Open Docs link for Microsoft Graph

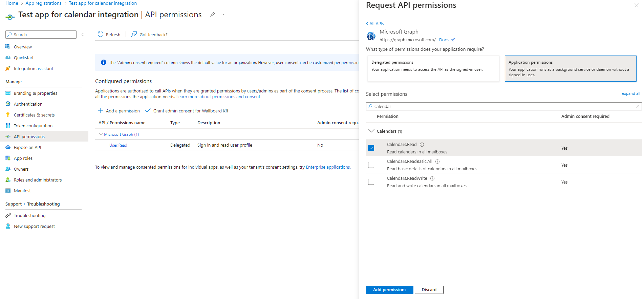(444, 40)
